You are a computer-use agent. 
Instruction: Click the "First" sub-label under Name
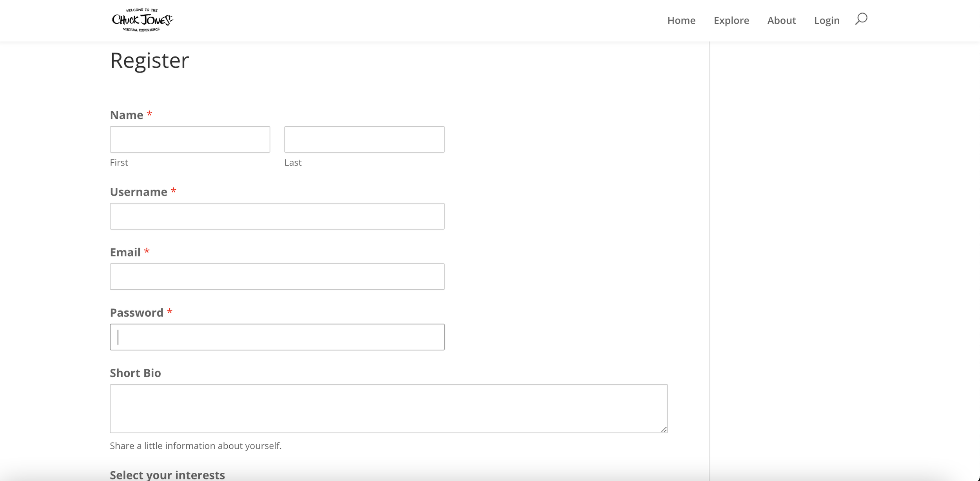coord(119,162)
